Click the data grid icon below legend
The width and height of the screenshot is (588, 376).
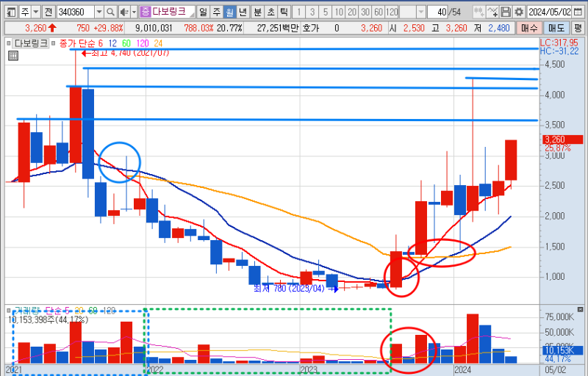pos(13,56)
